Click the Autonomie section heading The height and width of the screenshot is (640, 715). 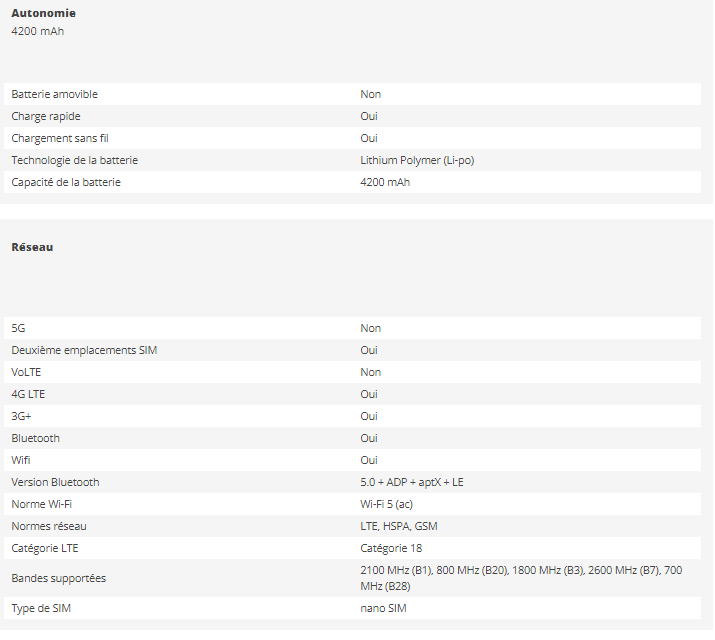coord(43,13)
